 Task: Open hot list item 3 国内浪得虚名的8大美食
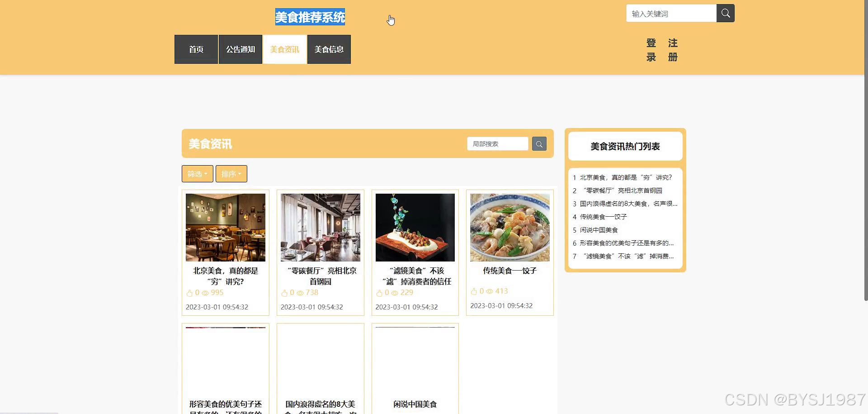click(628, 204)
